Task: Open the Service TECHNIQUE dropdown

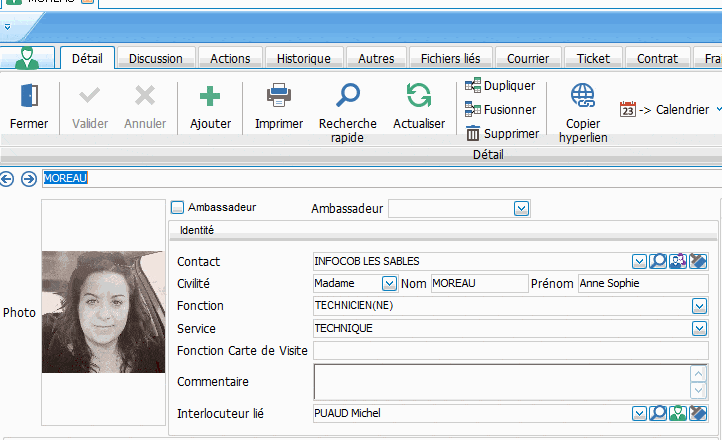Action: click(x=699, y=328)
